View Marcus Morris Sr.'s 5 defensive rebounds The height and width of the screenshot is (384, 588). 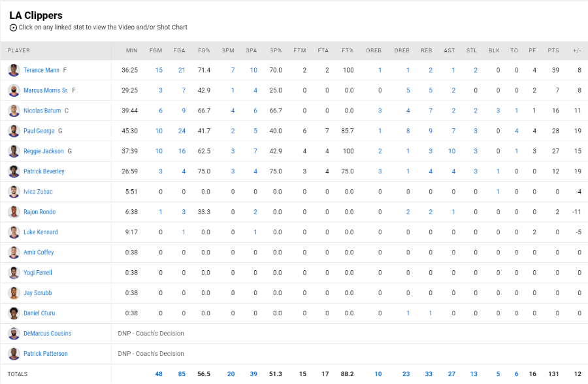408,90
